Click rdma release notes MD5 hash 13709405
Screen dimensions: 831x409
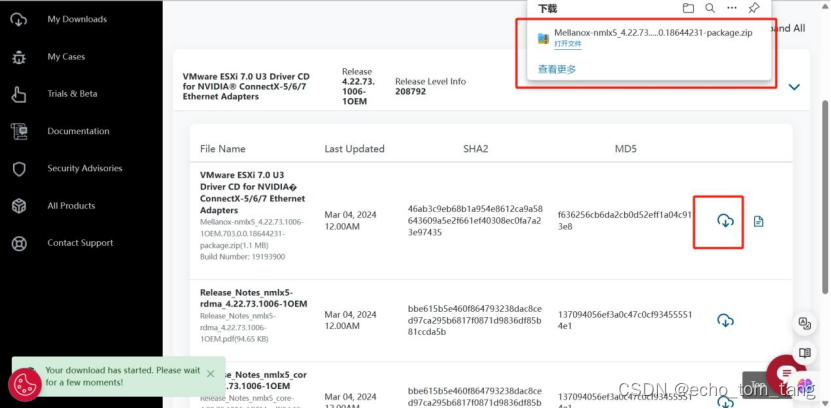click(625, 320)
